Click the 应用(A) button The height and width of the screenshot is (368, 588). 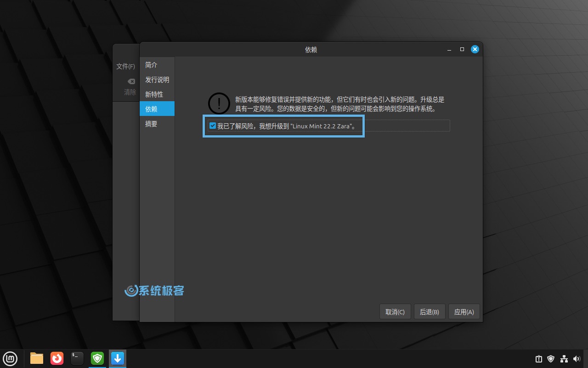pos(464,312)
